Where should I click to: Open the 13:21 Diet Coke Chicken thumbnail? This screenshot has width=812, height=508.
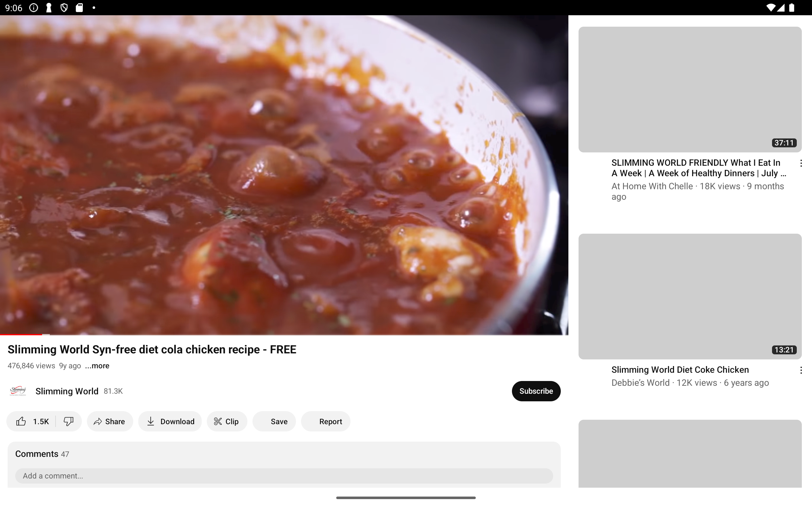tap(690, 296)
